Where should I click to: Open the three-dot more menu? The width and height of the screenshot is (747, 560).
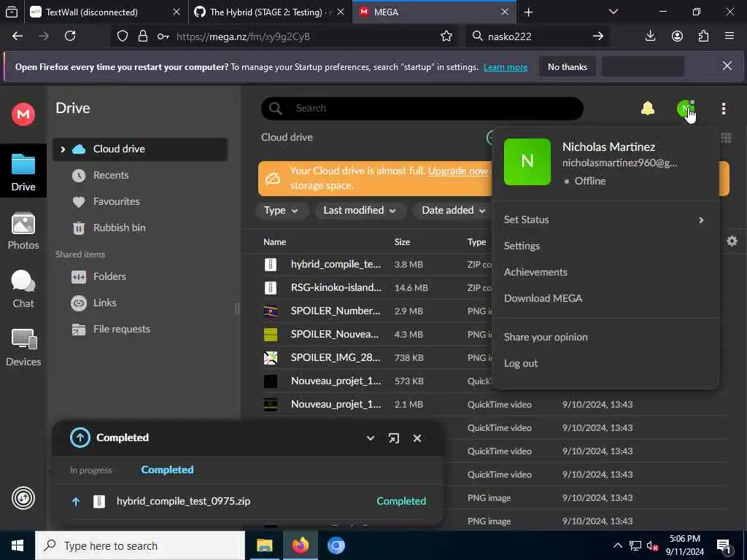(x=723, y=109)
